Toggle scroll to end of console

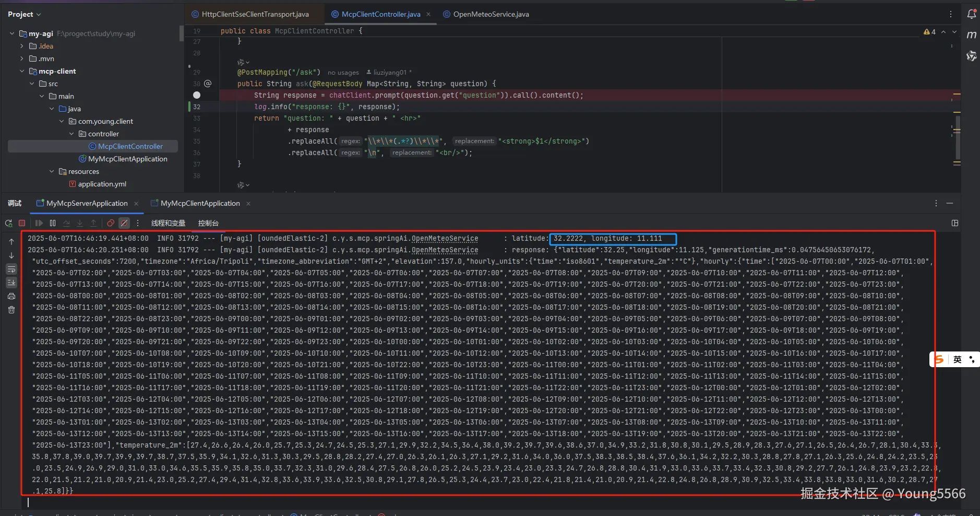pos(11,283)
